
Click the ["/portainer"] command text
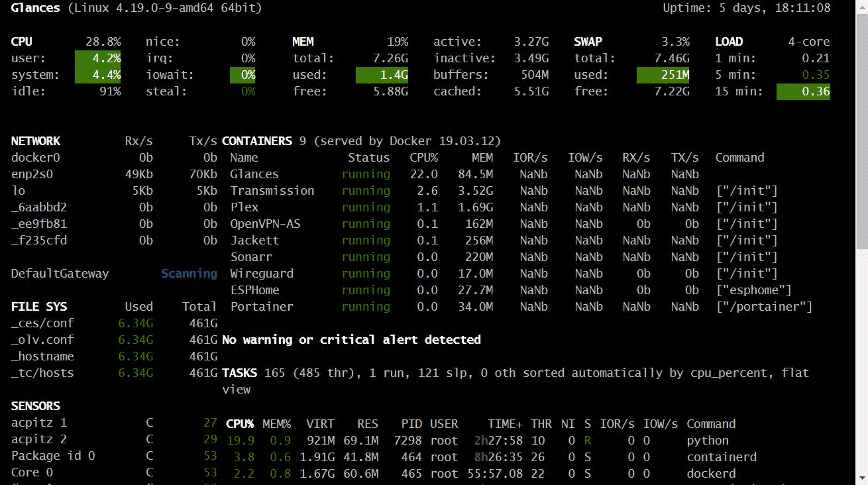click(764, 307)
